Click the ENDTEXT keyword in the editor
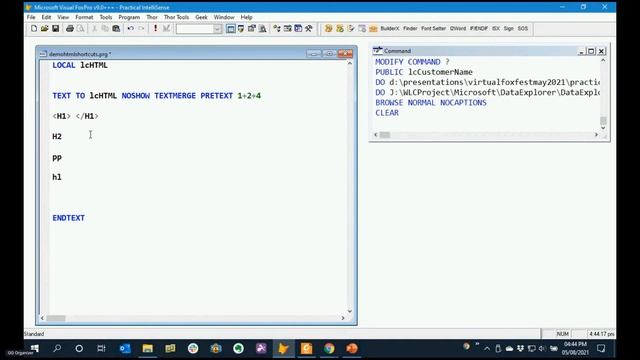 click(x=69, y=218)
